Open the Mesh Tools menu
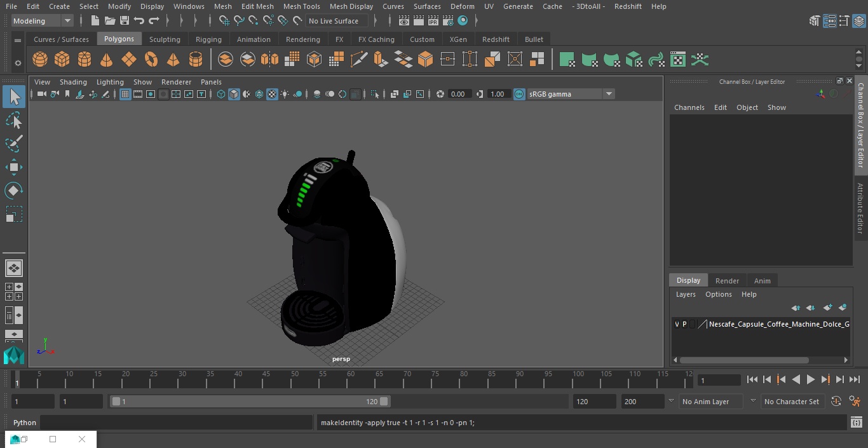The height and width of the screenshot is (448, 868). coord(301,6)
